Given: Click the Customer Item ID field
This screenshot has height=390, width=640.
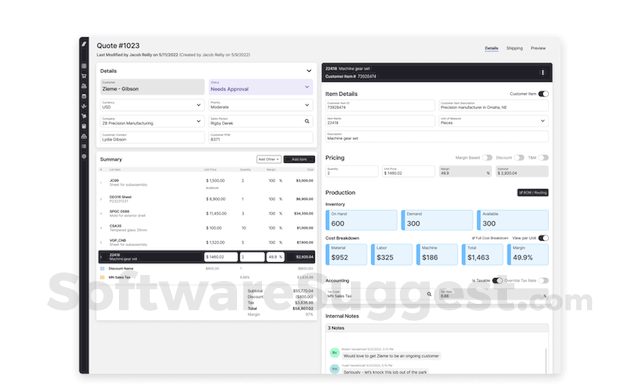Looking at the screenshot, I should (x=380, y=105).
